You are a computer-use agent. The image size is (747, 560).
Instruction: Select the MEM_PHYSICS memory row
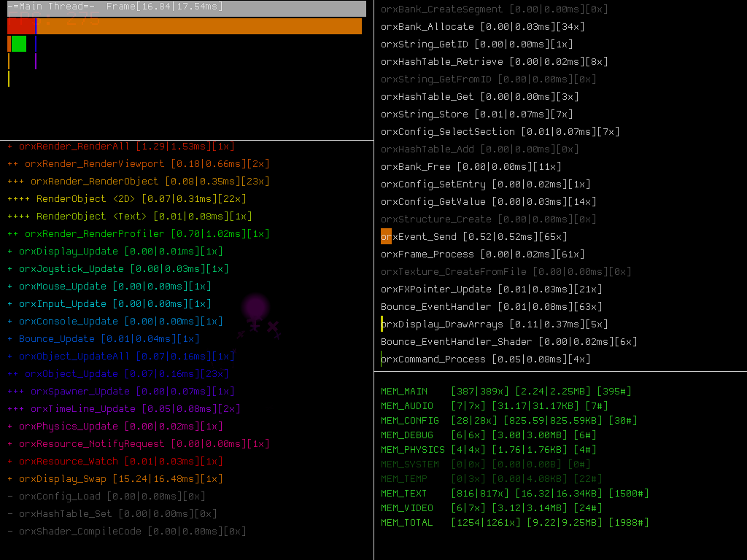pos(488,450)
